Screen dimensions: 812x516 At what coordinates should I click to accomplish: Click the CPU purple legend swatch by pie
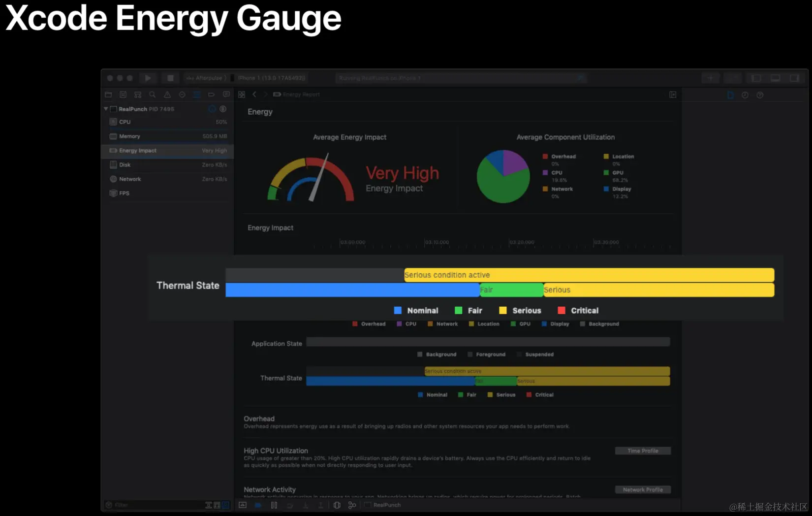click(545, 173)
